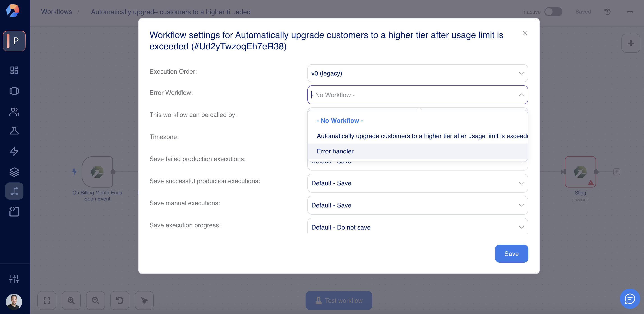The height and width of the screenshot is (314, 644).
Task: Open the chat support bubble icon
Action: 630,298
